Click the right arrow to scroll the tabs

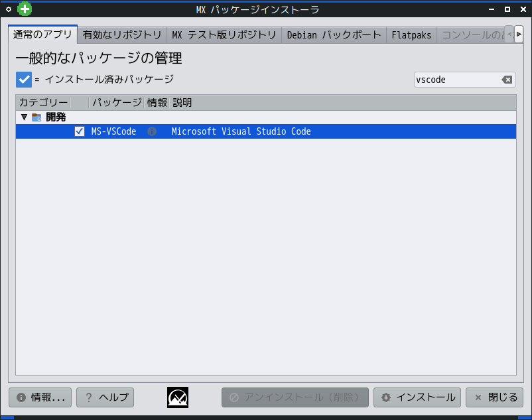pyautogui.click(x=520, y=34)
